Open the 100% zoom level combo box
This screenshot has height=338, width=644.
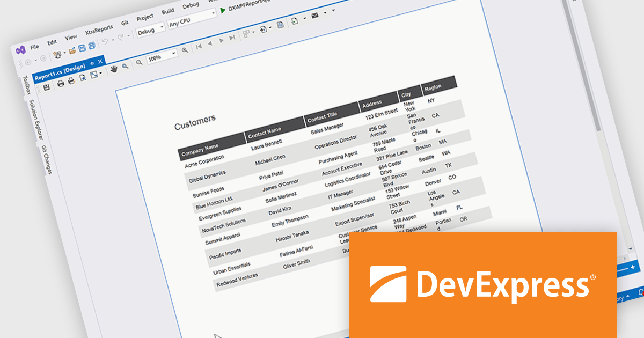[x=162, y=56]
